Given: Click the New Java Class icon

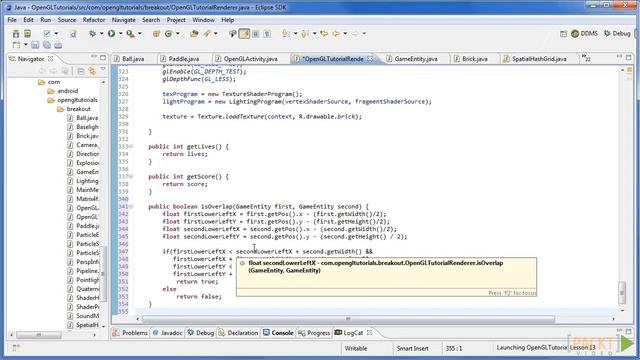Looking at the screenshot, I should click(168, 34).
